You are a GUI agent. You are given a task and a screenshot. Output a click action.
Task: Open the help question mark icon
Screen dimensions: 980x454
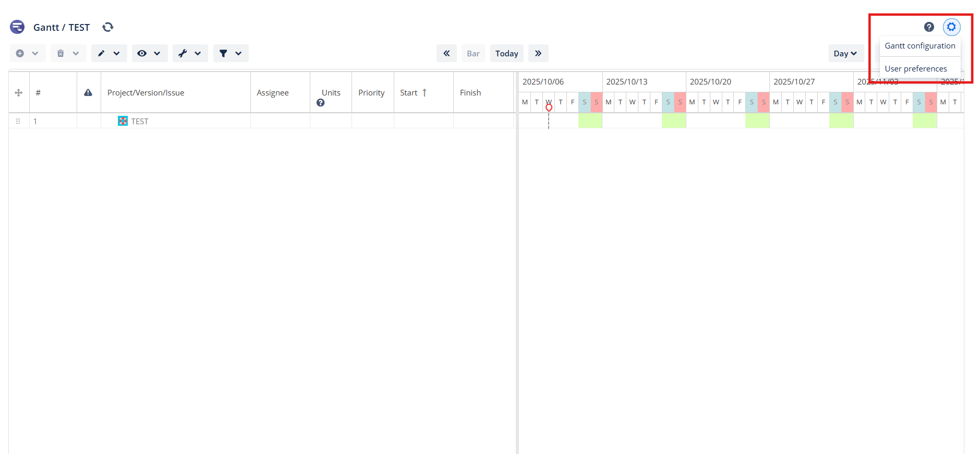tap(929, 27)
